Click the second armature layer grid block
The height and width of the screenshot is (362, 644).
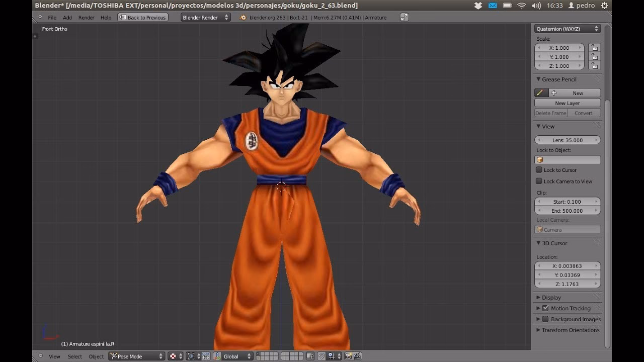point(292,356)
